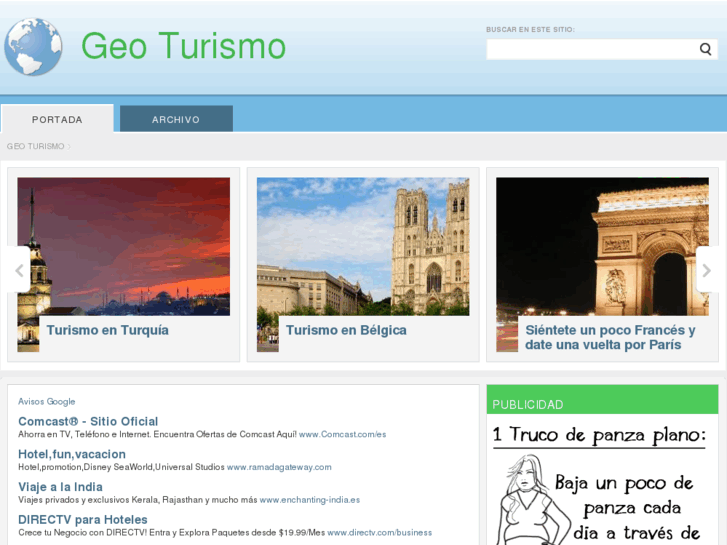Open Comcast Sitio Oficial ad

[88, 421]
